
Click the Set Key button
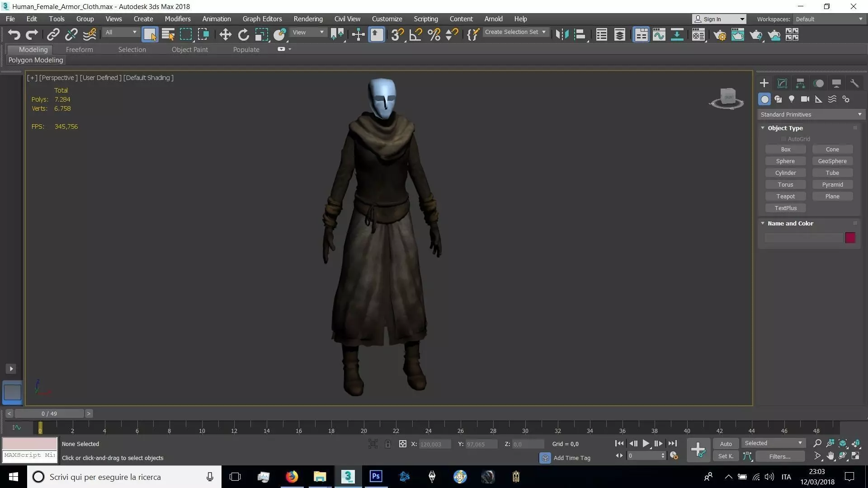726,456
